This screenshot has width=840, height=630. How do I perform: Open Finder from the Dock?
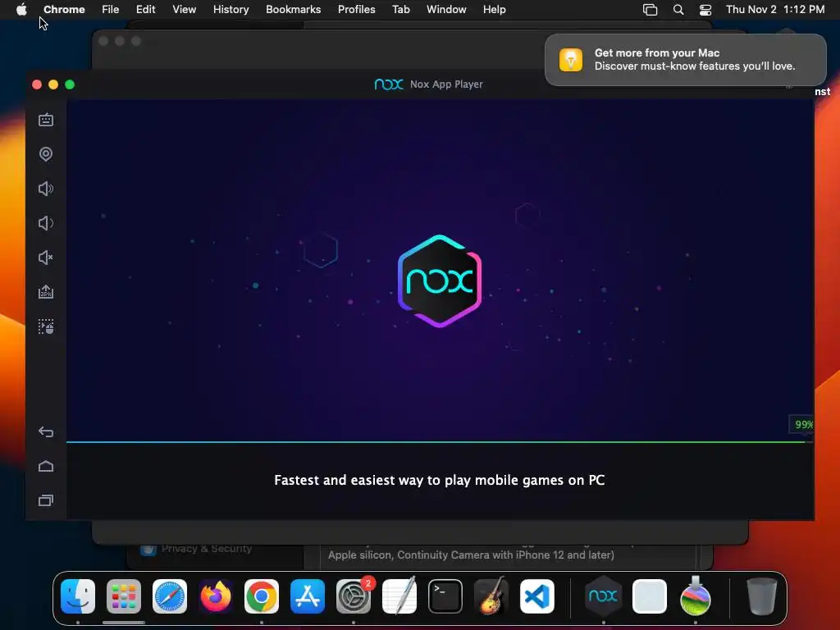(x=78, y=596)
